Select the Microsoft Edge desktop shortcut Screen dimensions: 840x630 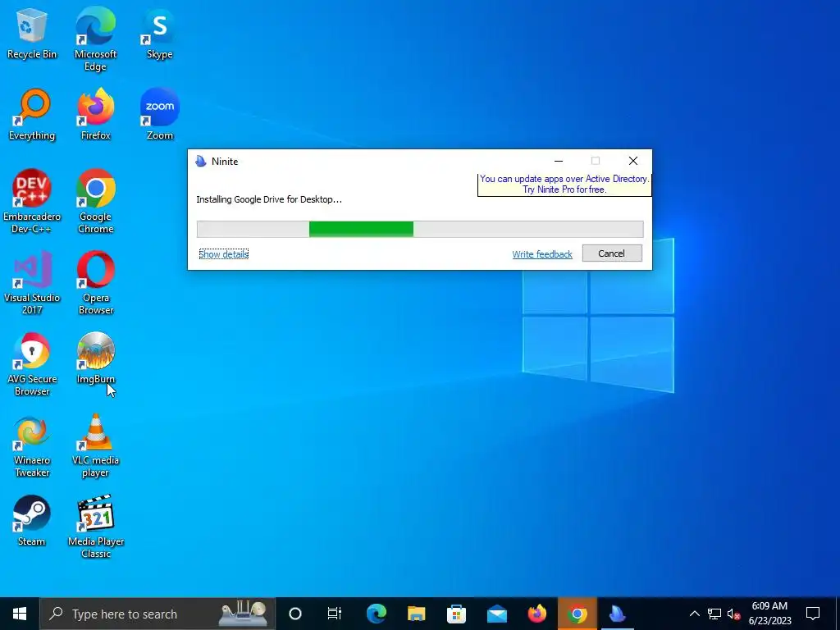pyautogui.click(x=95, y=39)
